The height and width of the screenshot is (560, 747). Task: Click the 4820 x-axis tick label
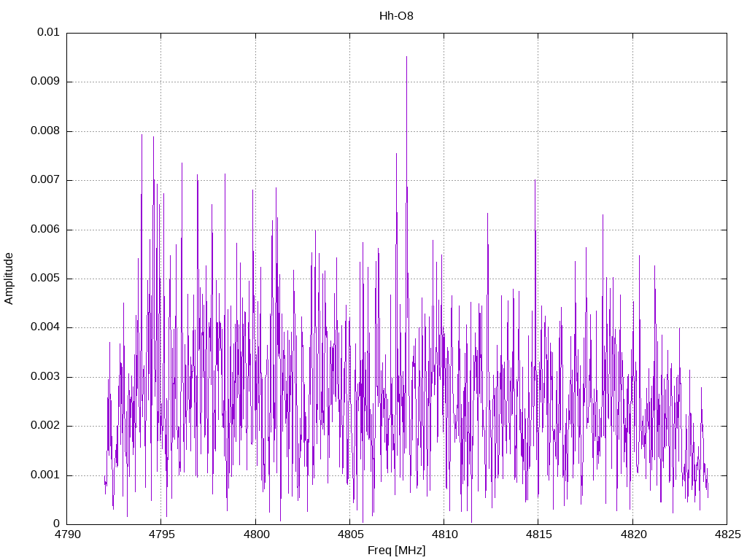point(633,534)
